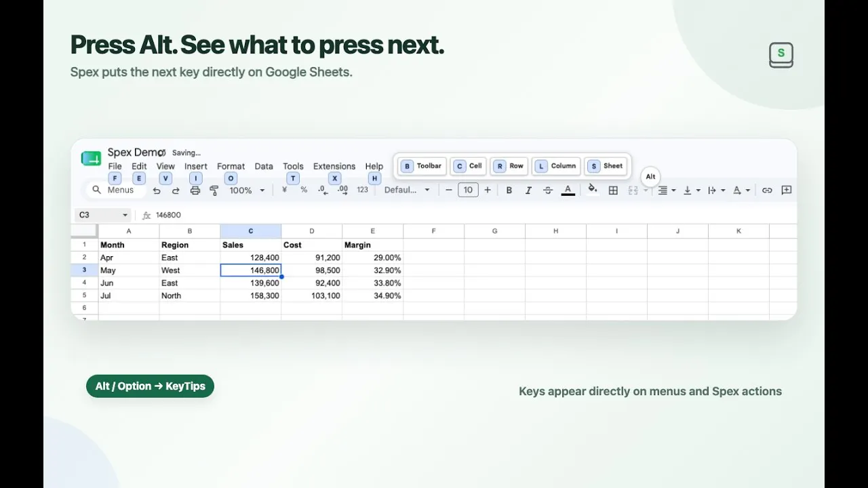Toggle strikethrough formatting
The height and width of the screenshot is (488, 868).
coord(548,190)
